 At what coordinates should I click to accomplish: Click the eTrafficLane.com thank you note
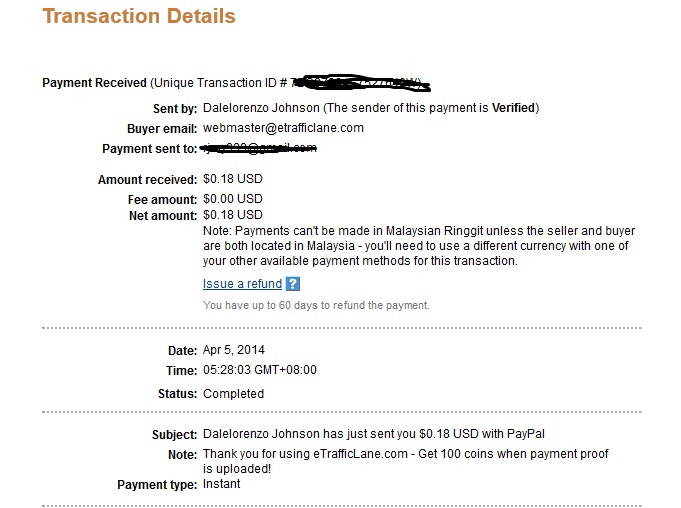point(406,462)
